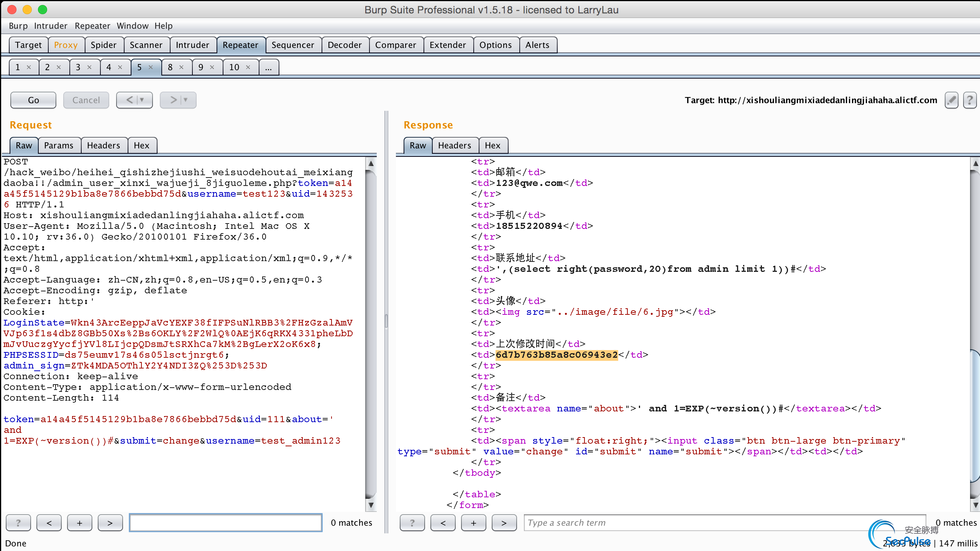Switch to the Extender tab
The width and height of the screenshot is (980, 551).
(x=448, y=45)
